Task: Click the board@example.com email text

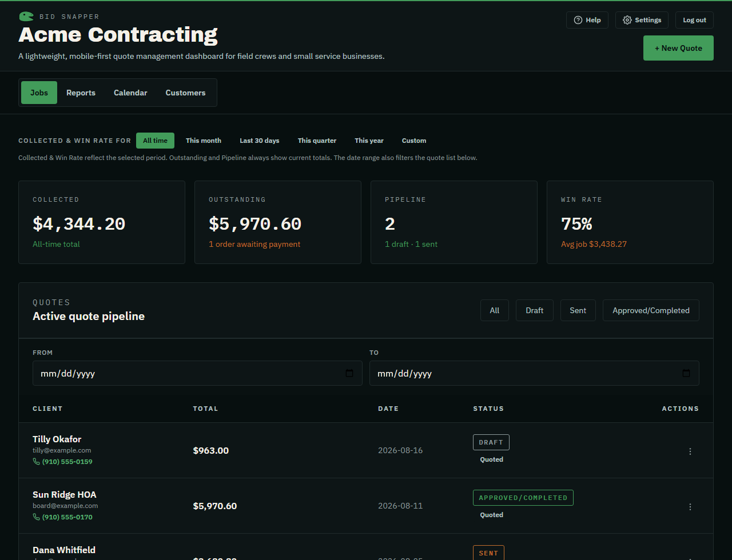Action: coord(65,506)
